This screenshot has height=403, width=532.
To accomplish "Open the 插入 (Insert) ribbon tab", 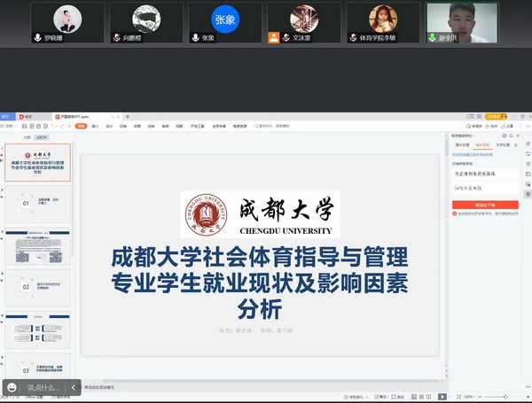I will tap(95, 126).
